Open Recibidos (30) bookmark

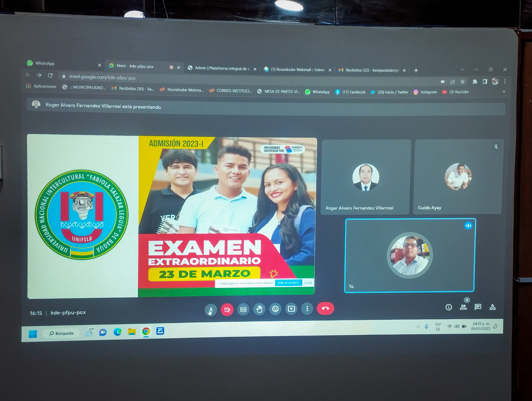click(x=133, y=89)
